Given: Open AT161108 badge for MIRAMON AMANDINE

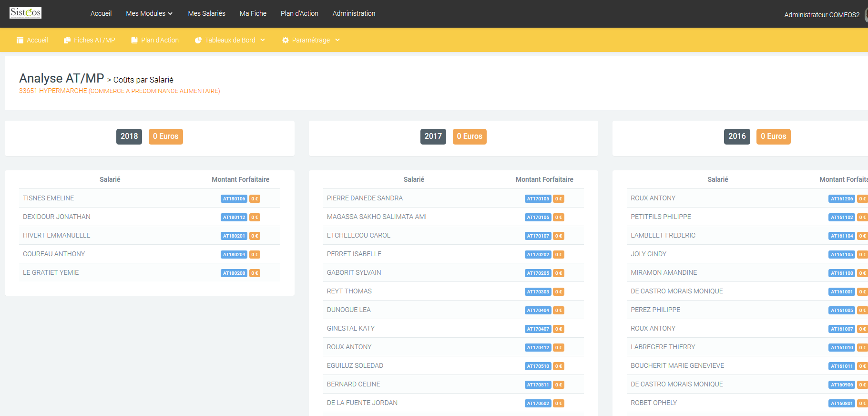Looking at the screenshot, I should [x=842, y=273].
